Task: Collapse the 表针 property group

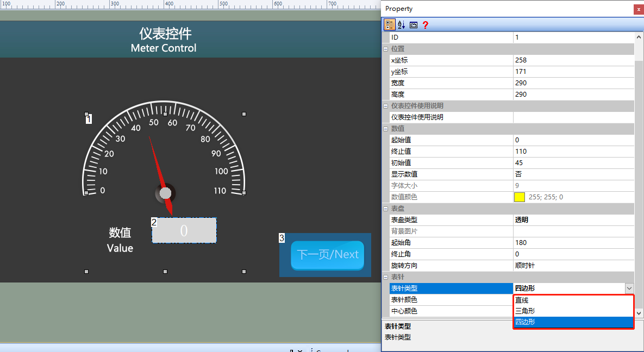Action: [x=385, y=277]
